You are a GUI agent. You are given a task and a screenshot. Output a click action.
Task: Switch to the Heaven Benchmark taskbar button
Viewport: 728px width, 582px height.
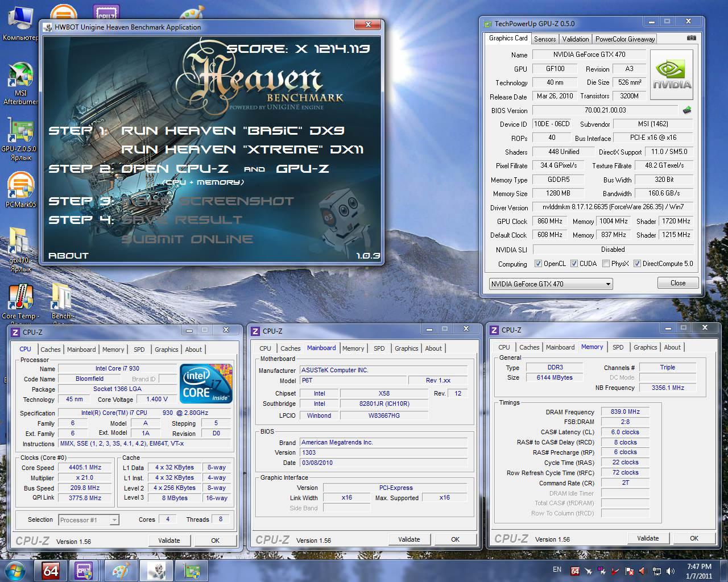point(155,571)
